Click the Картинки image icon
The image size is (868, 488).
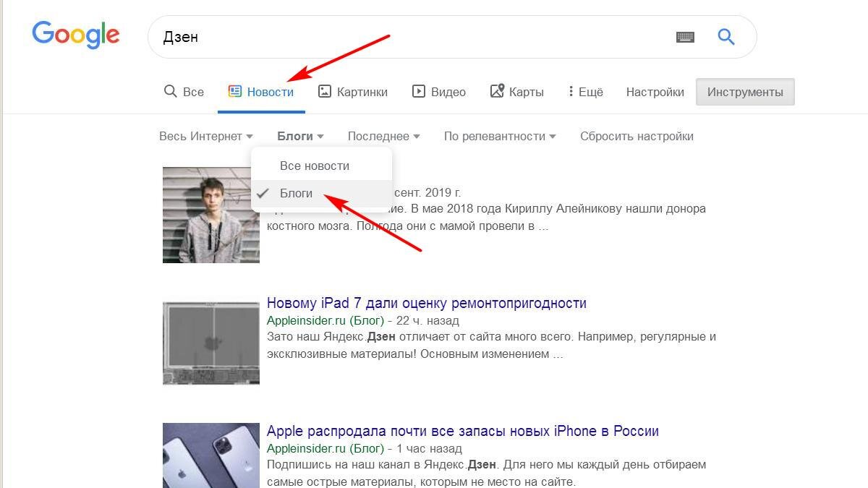[x=325, y=91]
